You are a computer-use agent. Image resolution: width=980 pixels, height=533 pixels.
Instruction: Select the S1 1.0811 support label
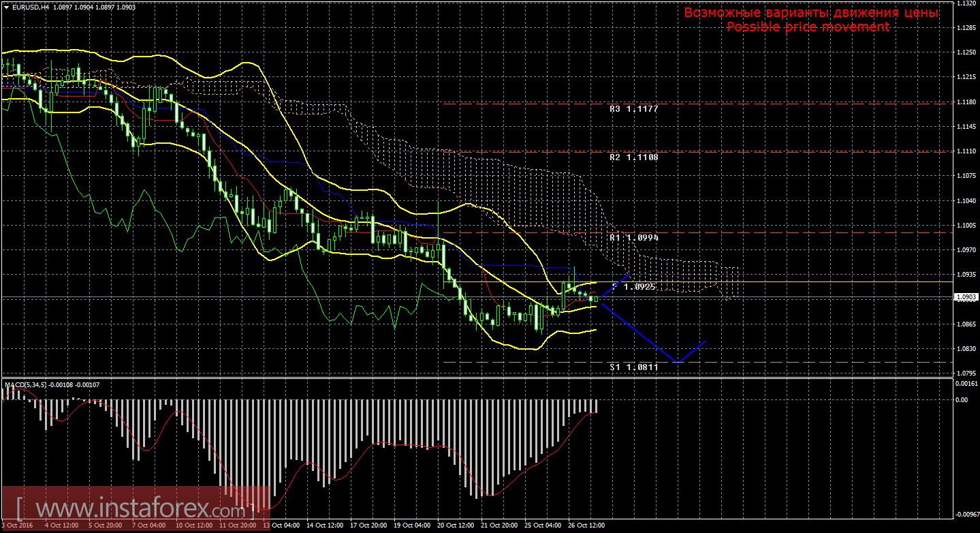634,367
